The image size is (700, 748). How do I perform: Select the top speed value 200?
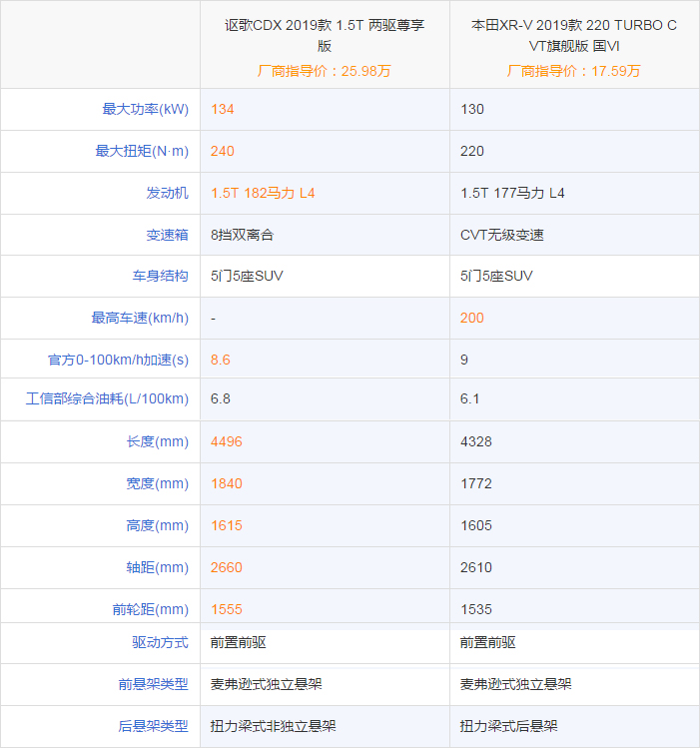[x=472, y=319]
